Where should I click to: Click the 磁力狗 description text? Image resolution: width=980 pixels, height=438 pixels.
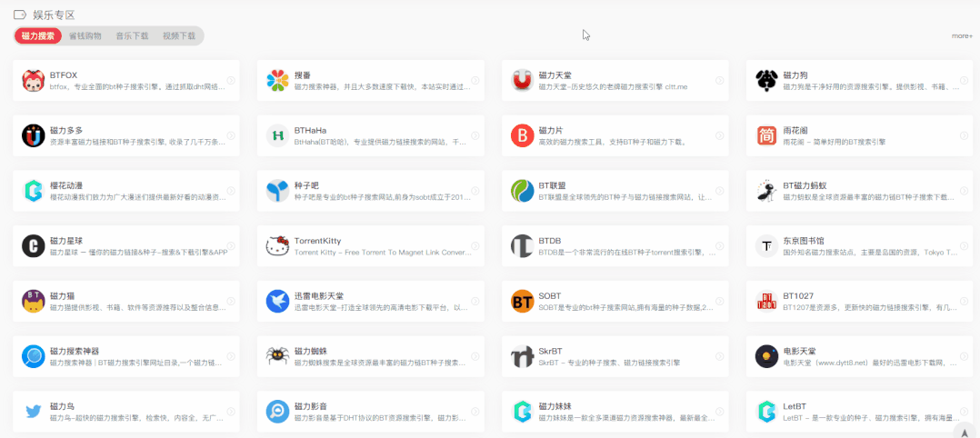pos(871,87)
